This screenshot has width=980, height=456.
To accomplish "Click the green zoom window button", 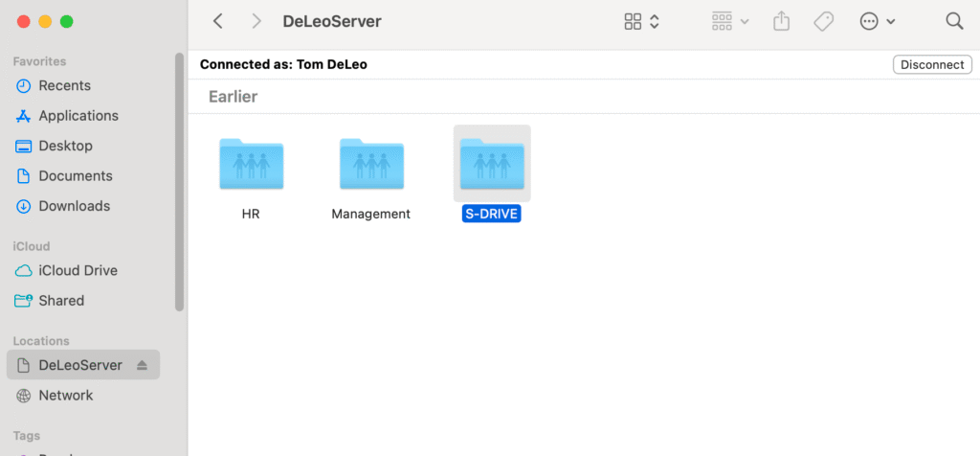I will coord(66,22).
